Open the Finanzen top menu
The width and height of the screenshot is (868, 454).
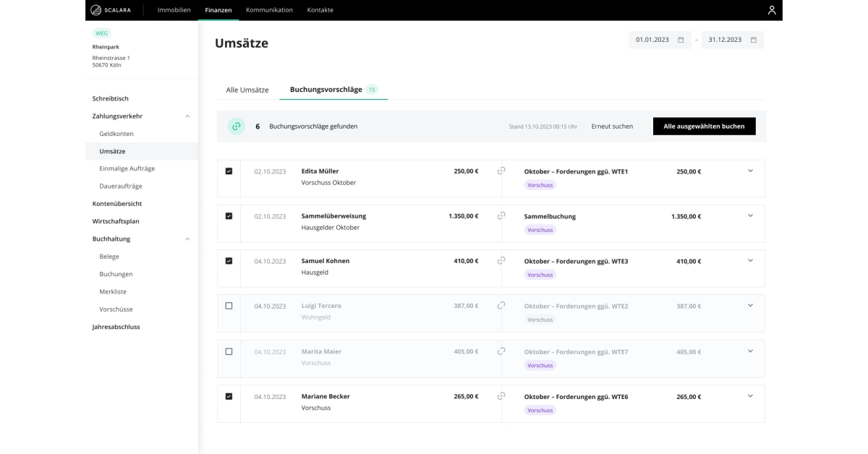coord(218,10)
